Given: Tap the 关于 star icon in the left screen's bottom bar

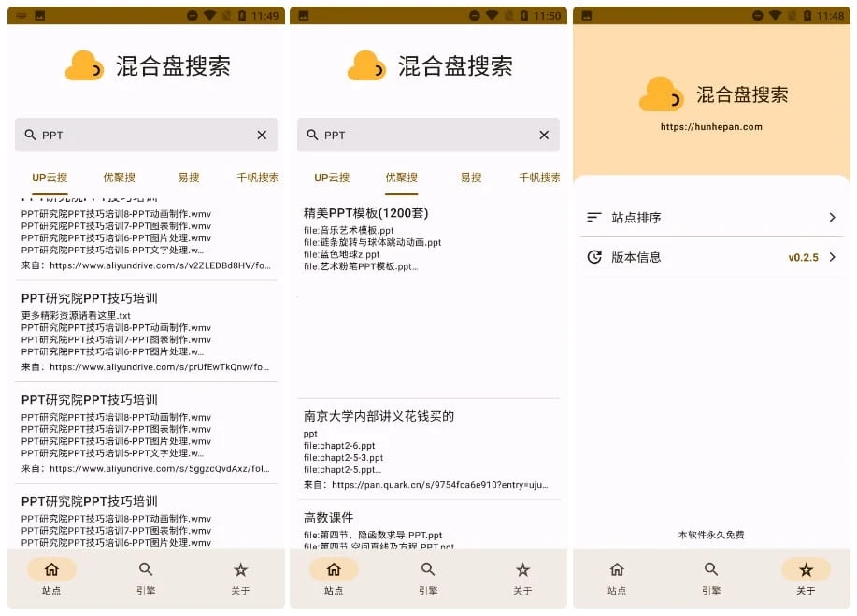Looking at the screenshot, I should pos(240,569).
